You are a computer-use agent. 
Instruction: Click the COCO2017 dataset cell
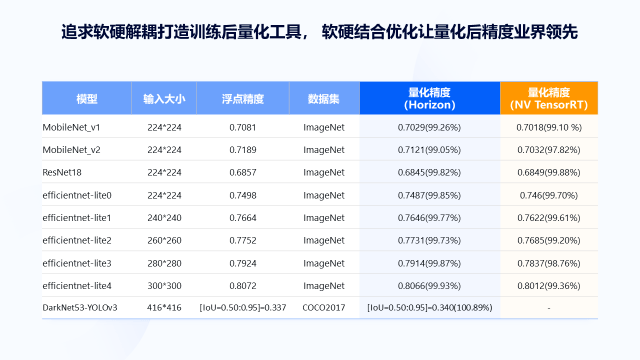click(x=324, y=307)
